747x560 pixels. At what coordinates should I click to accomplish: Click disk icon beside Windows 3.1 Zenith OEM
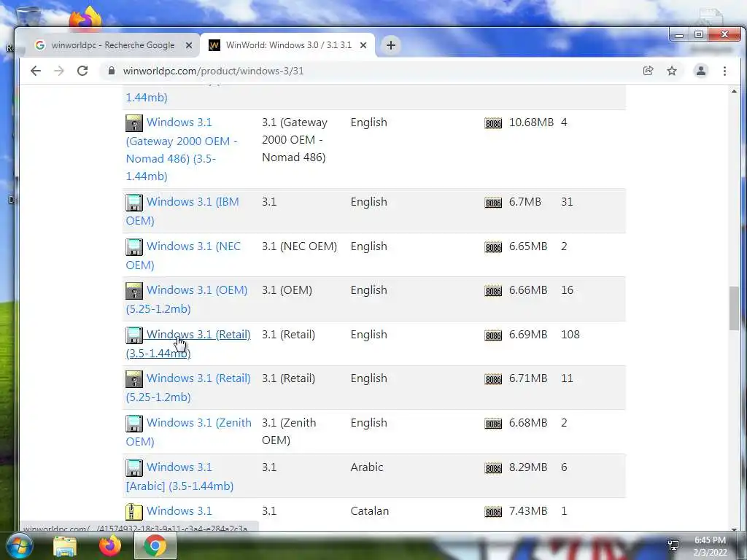coord(134,424)
